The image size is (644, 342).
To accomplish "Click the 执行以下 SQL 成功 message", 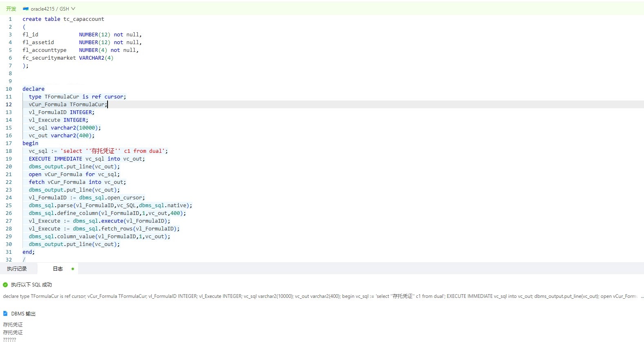I will point(31,285).
